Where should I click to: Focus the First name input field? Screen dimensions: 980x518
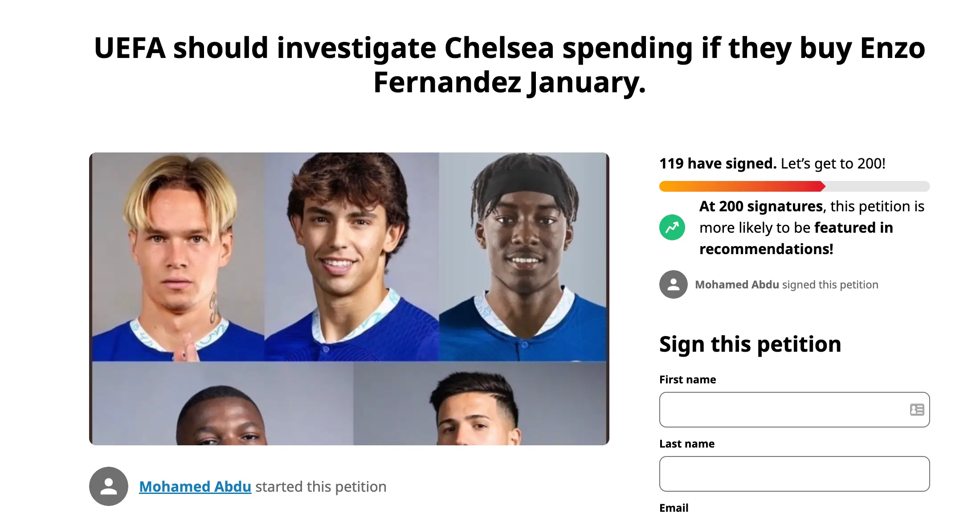tap(784, 410)
